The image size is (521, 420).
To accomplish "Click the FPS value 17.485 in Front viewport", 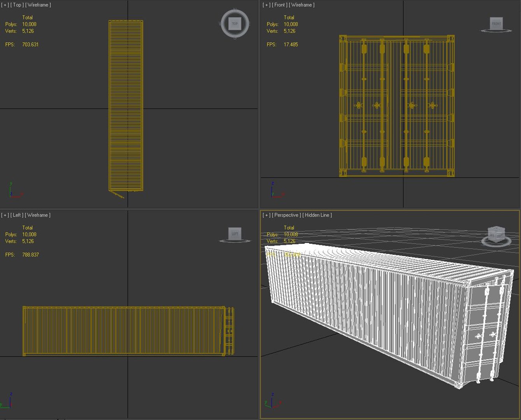I will point(291,45).
